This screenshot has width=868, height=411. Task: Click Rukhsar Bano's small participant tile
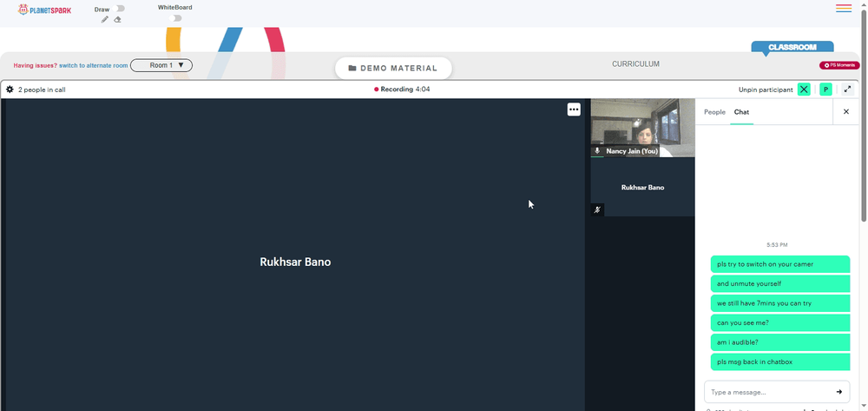[x=642, y=187]
